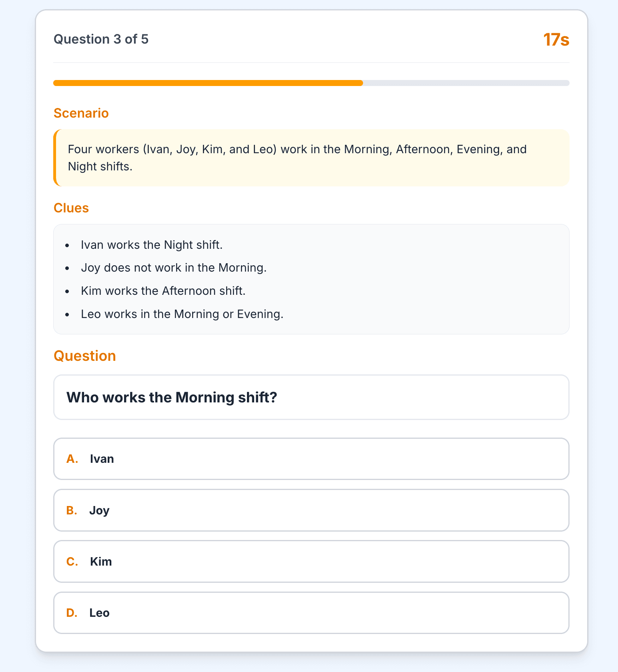Click the yellow scenario description box
This screenshot has width=618, height=672.
[311, 157]
